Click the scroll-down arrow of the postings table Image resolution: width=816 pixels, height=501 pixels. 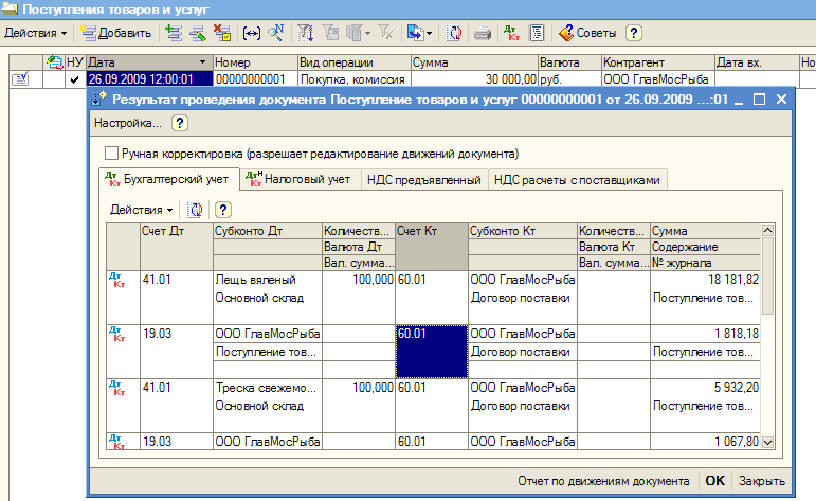(x=768, y=441)
